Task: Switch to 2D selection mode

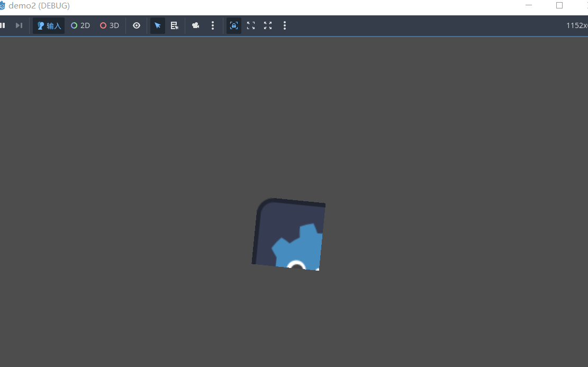Action: pos(80,25)
